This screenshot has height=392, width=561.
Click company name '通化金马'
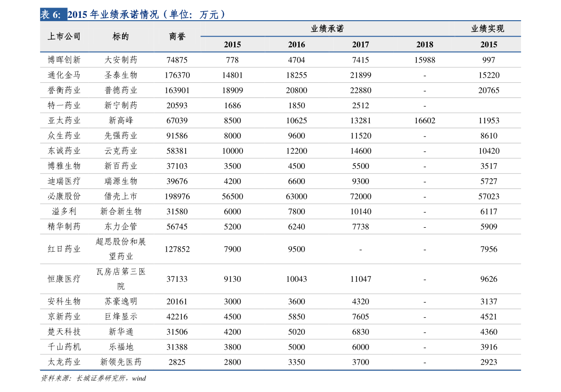click(64, 75)
